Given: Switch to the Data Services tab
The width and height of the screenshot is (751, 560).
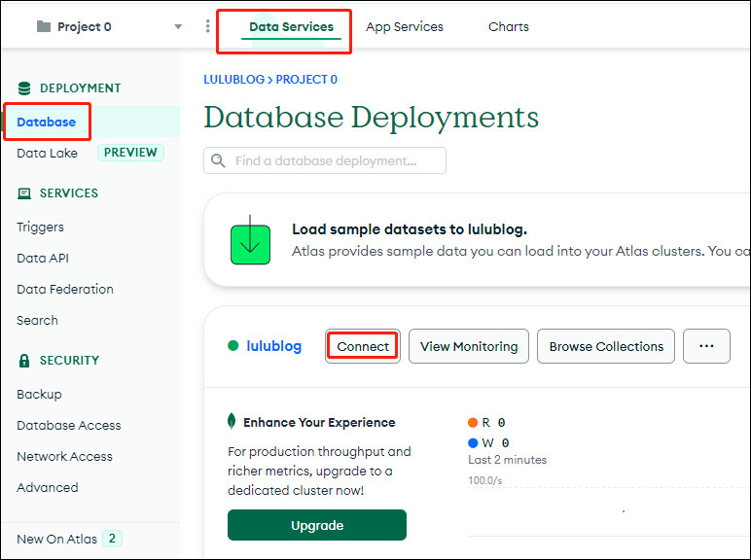Looking at the screenshot, I should [x=291, y=27].
